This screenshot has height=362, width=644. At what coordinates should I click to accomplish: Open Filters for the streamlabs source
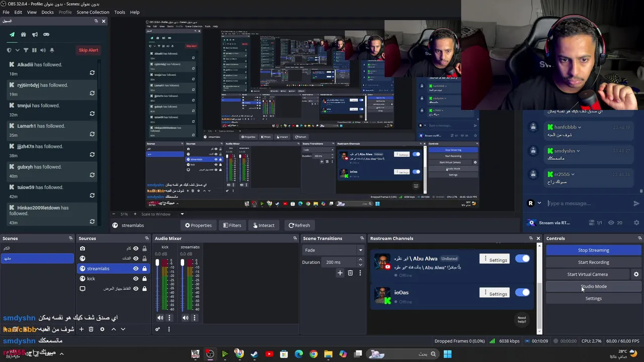(232, 225)
